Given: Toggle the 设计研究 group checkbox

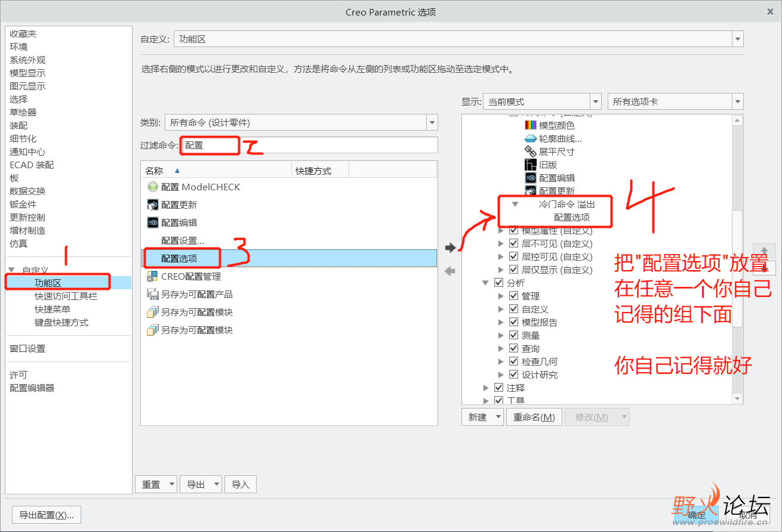Looking at the screenshot, I should click(513, 375).
